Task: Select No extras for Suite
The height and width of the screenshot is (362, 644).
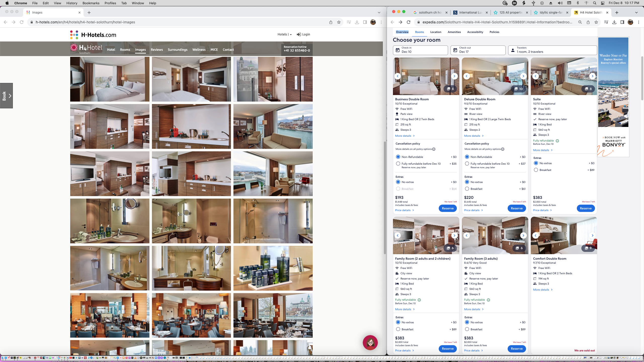Action: 536,163
